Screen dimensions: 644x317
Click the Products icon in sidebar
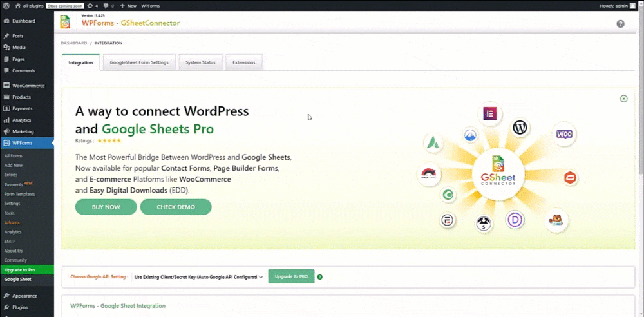(6, 97)
